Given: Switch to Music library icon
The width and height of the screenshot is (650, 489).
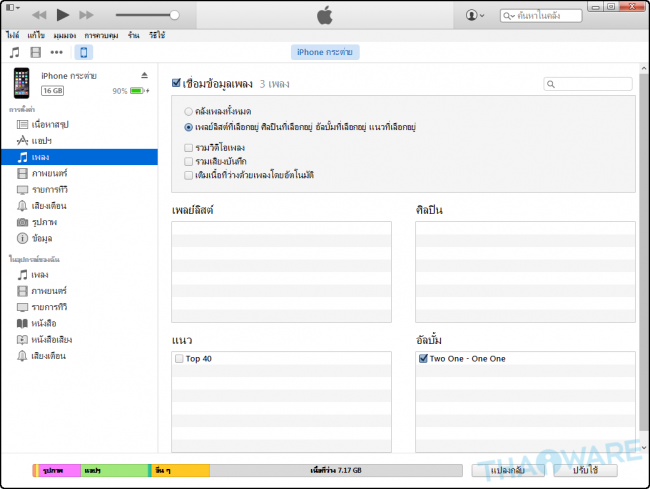Looking at the screenshot, I should coord(15,53).
